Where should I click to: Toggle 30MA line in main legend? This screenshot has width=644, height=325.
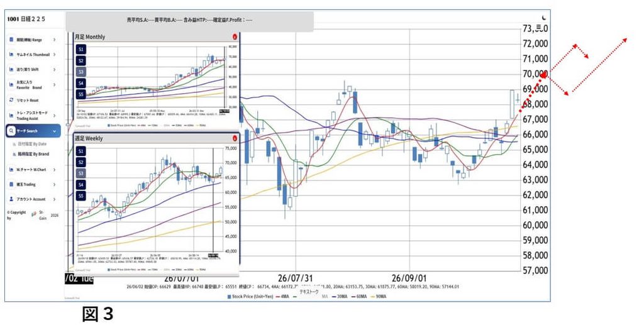[340, 296]
